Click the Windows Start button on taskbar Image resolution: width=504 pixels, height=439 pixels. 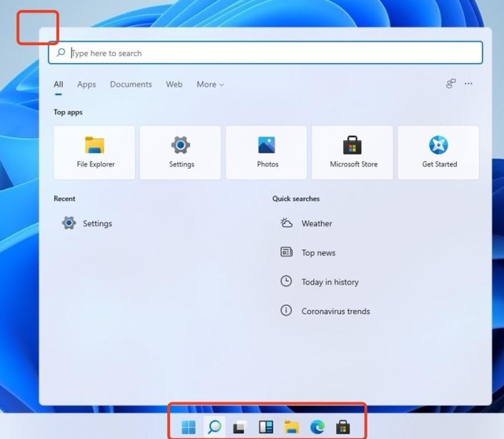click(x=189, y=427)
